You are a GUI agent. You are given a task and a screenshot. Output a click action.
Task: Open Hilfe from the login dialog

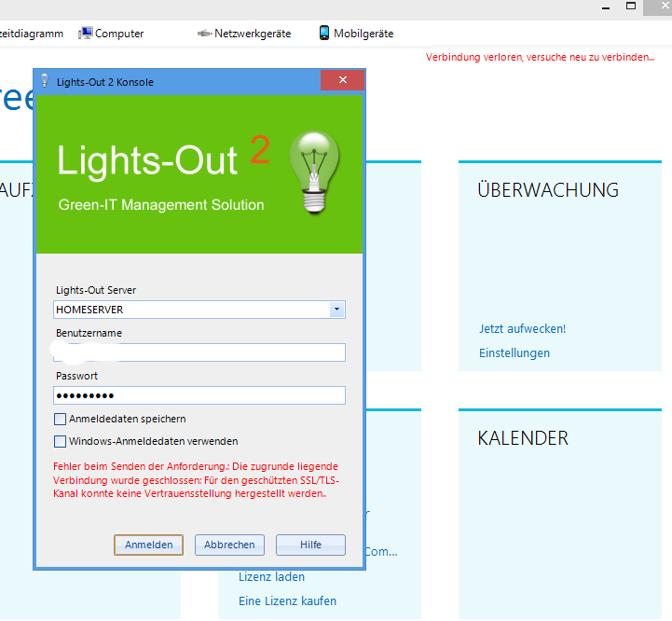(310, 545)
